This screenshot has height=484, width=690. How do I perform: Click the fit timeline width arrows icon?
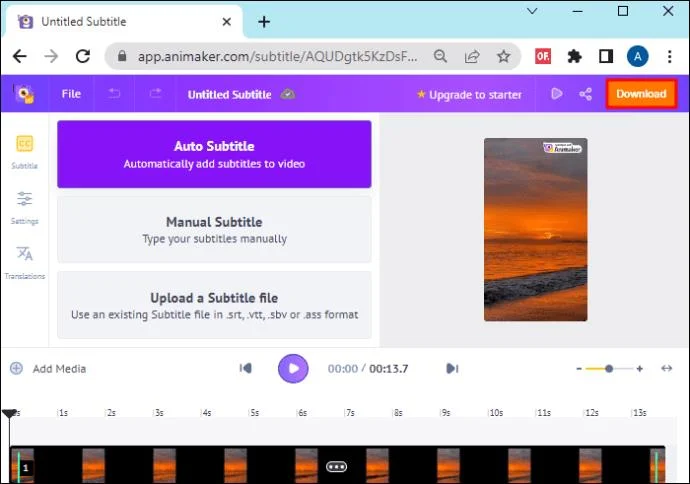(667, 368)
